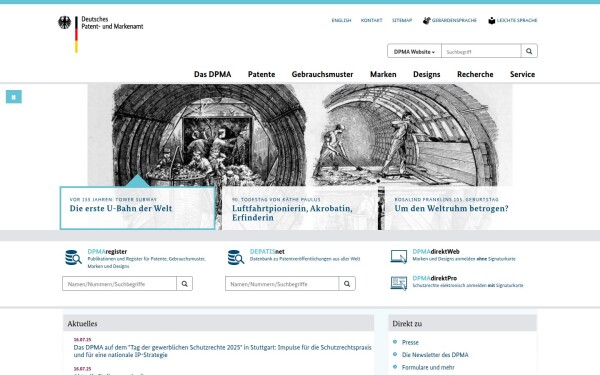Open the Kontakt link
This screenshot has height=375, width=600.
pos(371,20)
